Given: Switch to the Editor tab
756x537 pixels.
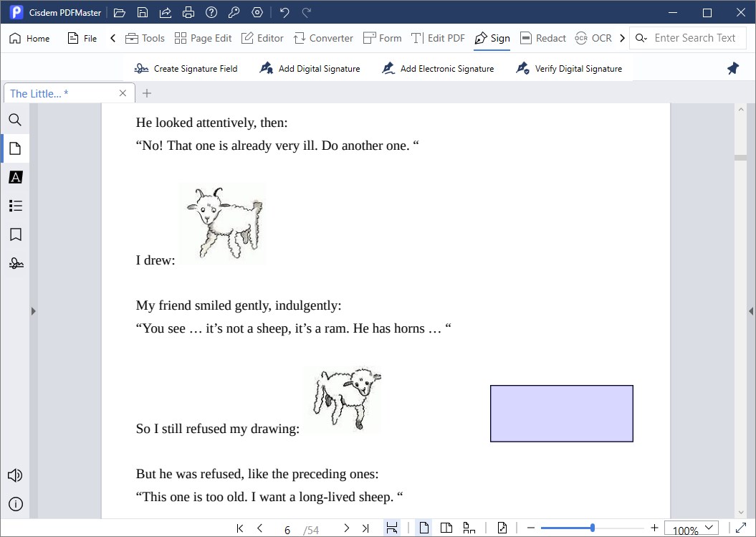Looking at the screenshot, I should click(x=262, y=38).
